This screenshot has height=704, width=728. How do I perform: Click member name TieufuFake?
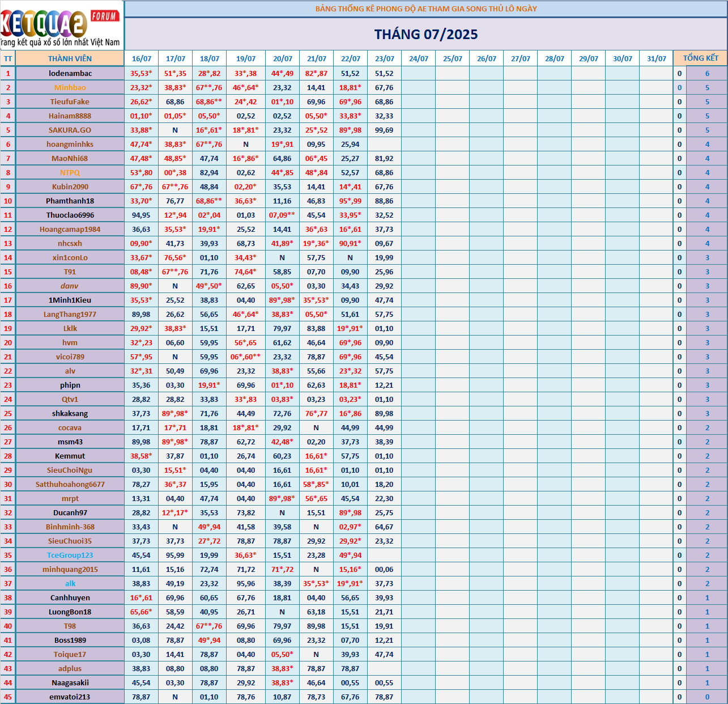click(70, 101)
